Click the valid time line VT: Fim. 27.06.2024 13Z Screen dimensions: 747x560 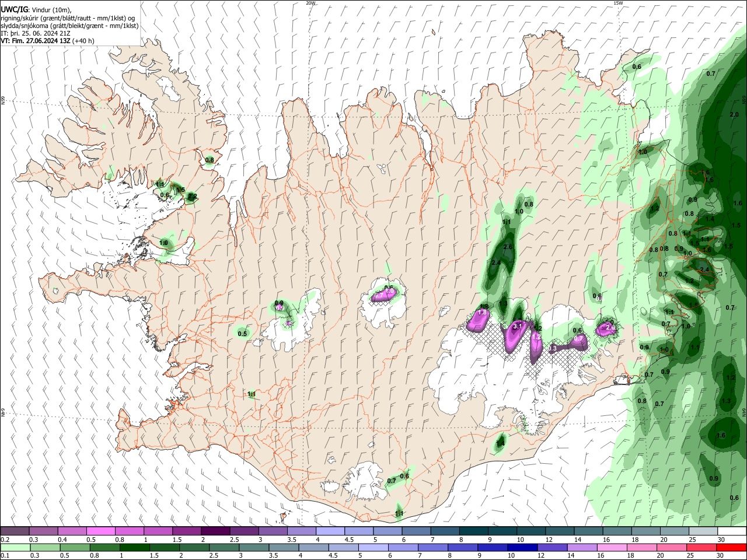[36, 41]
